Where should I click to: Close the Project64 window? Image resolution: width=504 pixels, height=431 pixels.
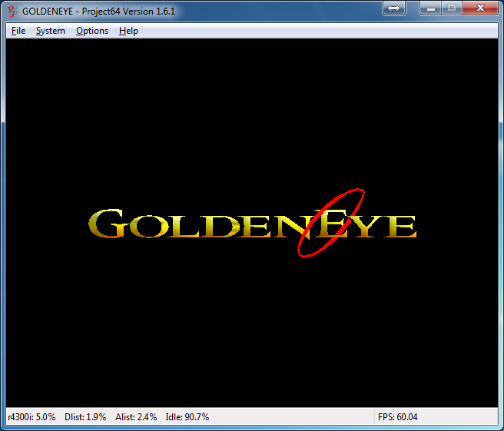tap(480, 8)
